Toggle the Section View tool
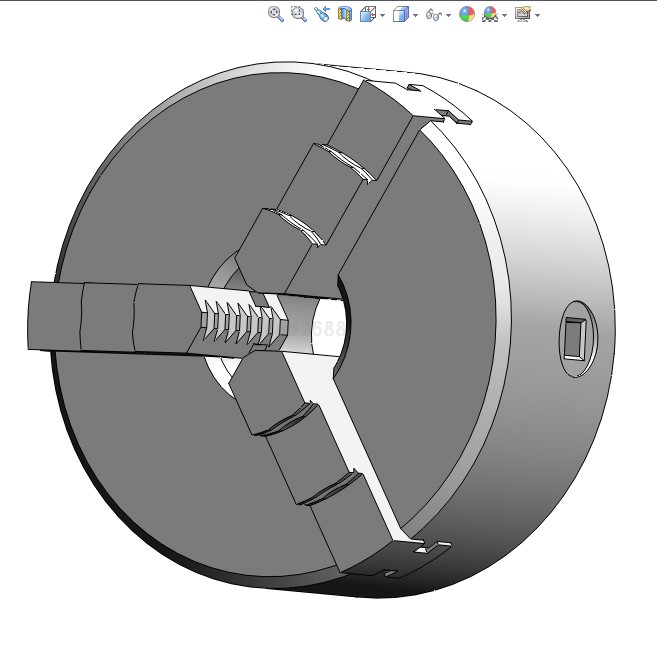The width and height of the screenshot is (657, 657). click(345, 14)
